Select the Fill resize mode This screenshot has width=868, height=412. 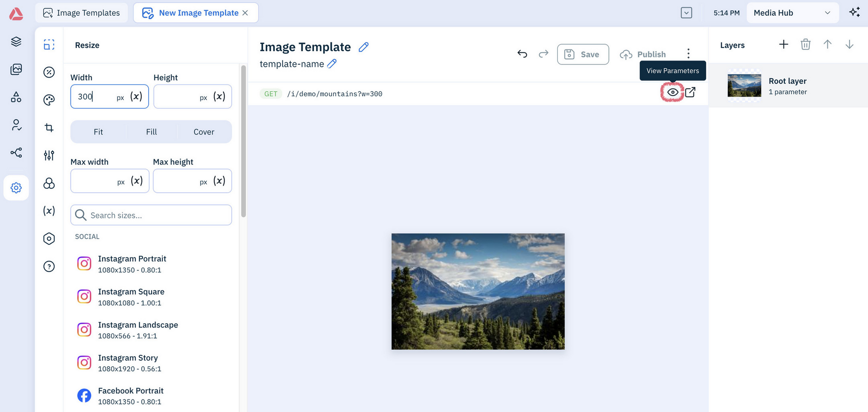click(x=151, y=132)
